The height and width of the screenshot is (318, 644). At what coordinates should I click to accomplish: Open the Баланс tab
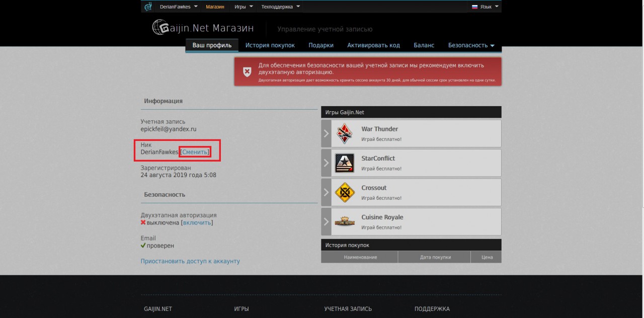pyautogui.click(x=424, y=45)
